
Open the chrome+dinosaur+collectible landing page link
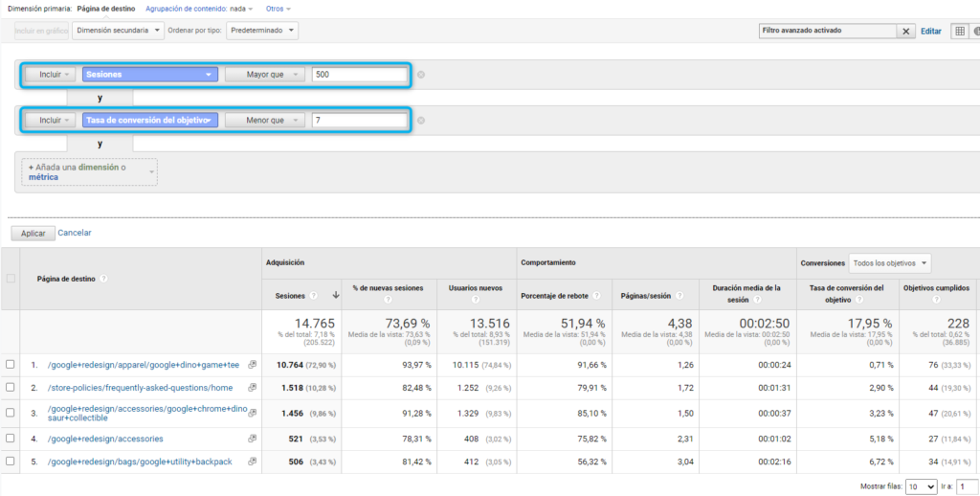pos(147,414)
